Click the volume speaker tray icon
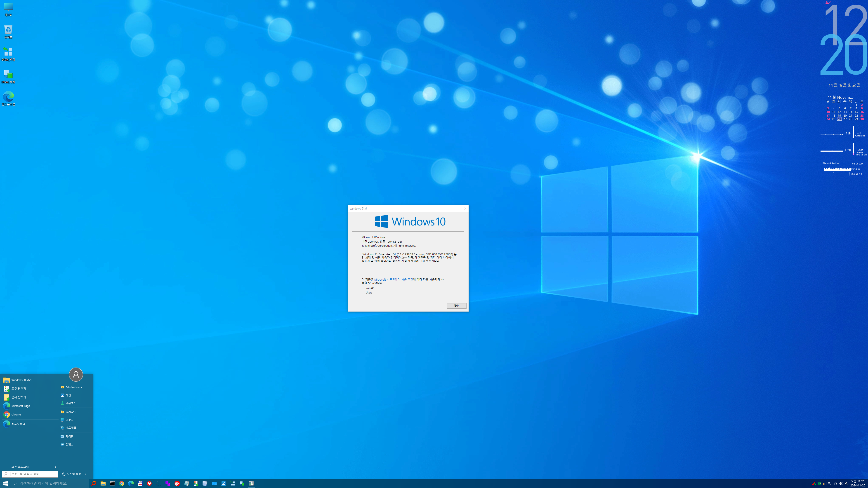The image size is (868, 488). 841,484
